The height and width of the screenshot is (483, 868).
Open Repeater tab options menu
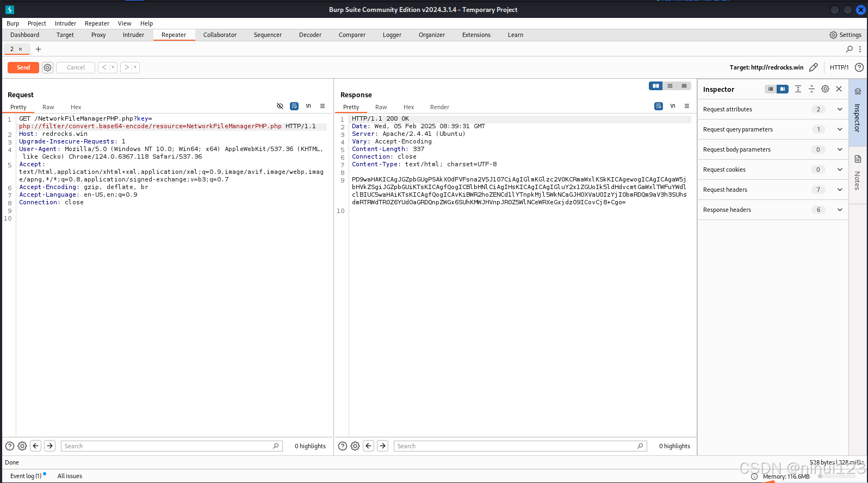[860, 49]
